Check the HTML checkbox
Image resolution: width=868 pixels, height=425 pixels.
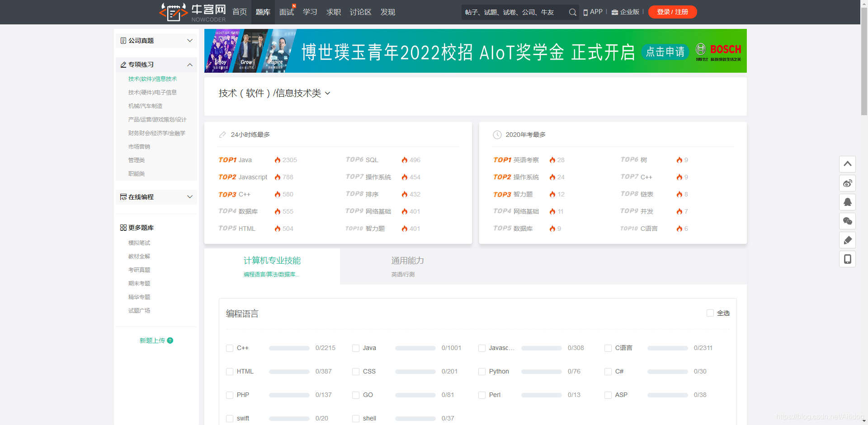click(230, 372)
